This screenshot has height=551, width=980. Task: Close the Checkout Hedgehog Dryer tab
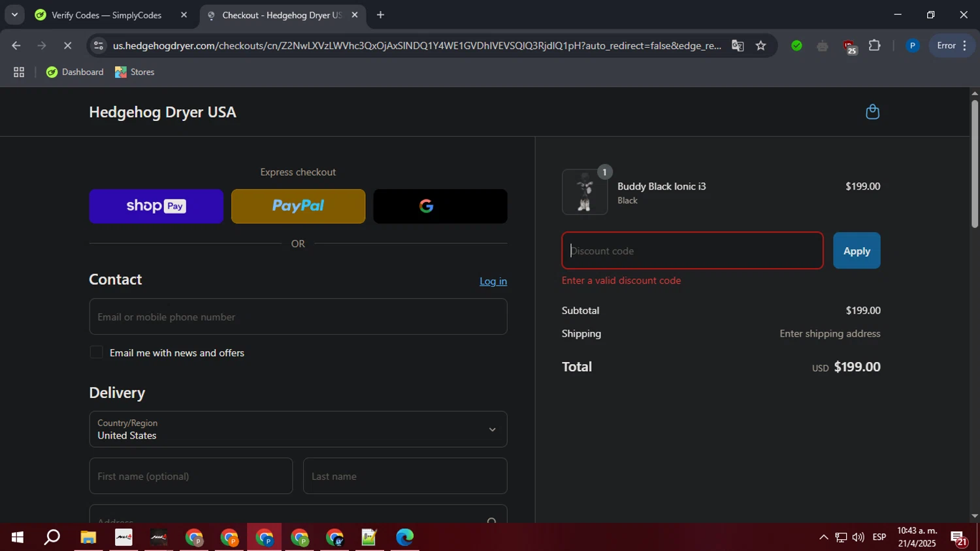pos(355,15)
